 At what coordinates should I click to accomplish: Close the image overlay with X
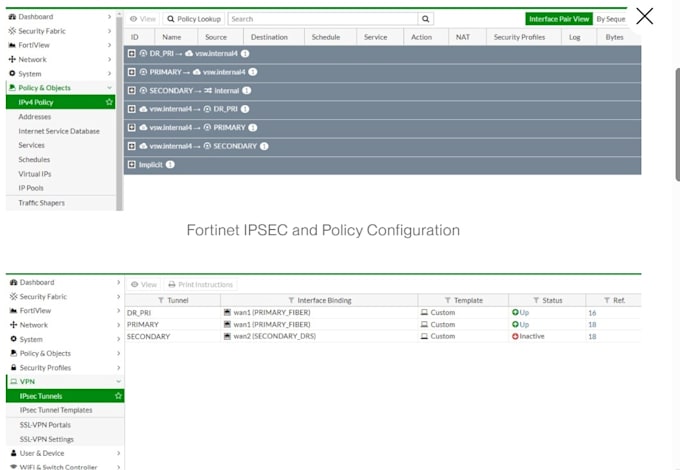tap(644, 16)
